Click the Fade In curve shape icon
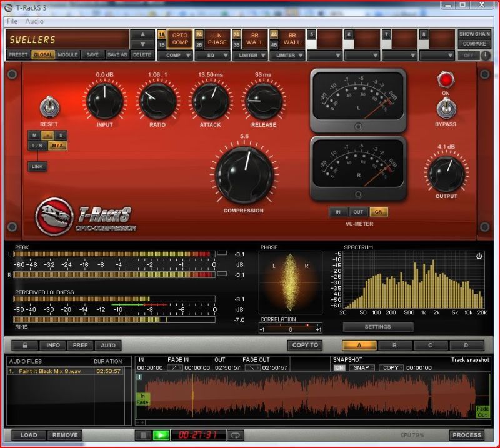Image resolution: width=500 pixels, height=448 pixels. click(175, 367)
